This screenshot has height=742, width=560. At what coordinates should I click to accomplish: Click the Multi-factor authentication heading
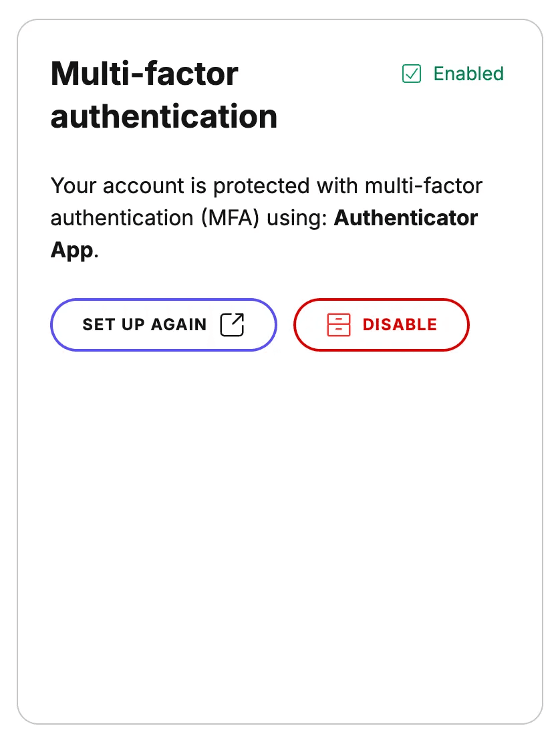(164, 94)
